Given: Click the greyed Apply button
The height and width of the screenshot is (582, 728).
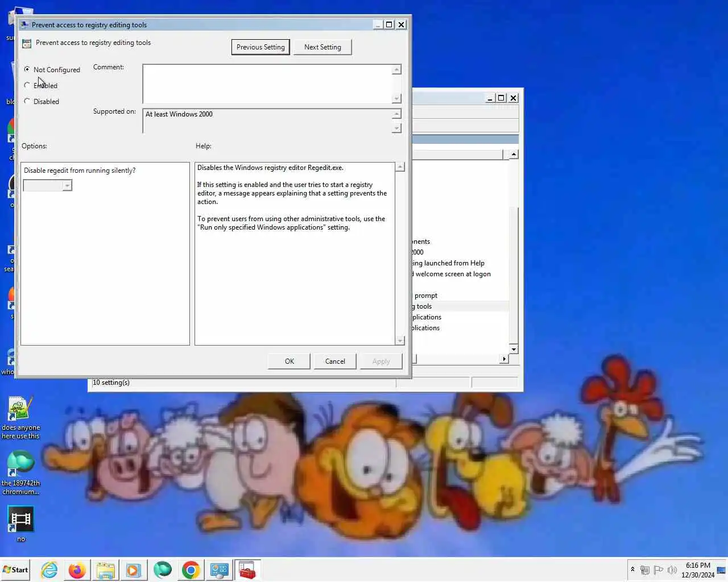Looking at the screenshot, I should click(381, 361).
